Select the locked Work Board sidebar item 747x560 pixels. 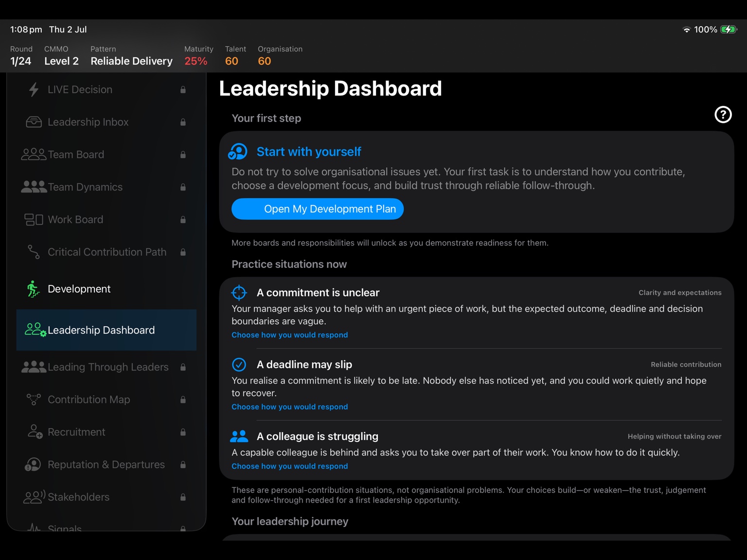(x=107, y=220)
